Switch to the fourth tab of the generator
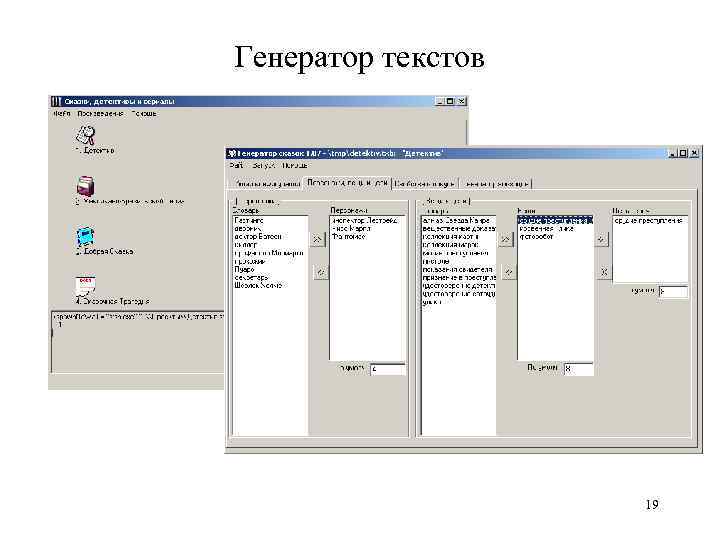Viewport: 720px width, 540px height. pos(496,184)
